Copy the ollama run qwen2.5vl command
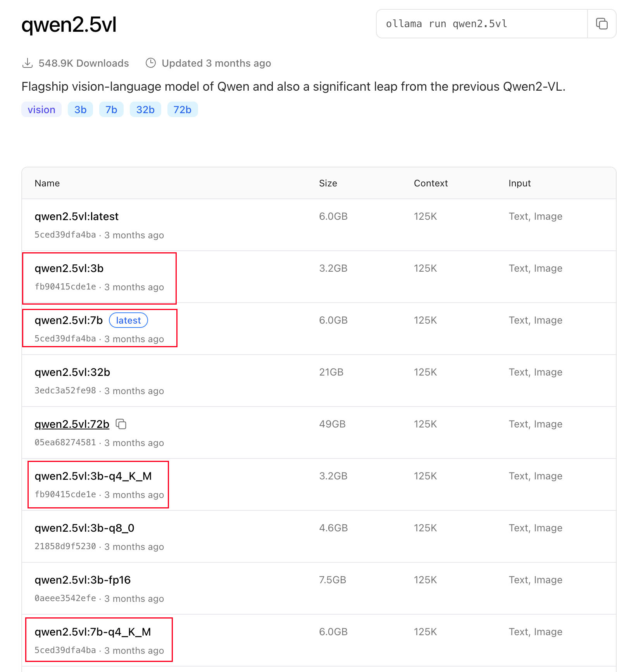 click(601, 24)
